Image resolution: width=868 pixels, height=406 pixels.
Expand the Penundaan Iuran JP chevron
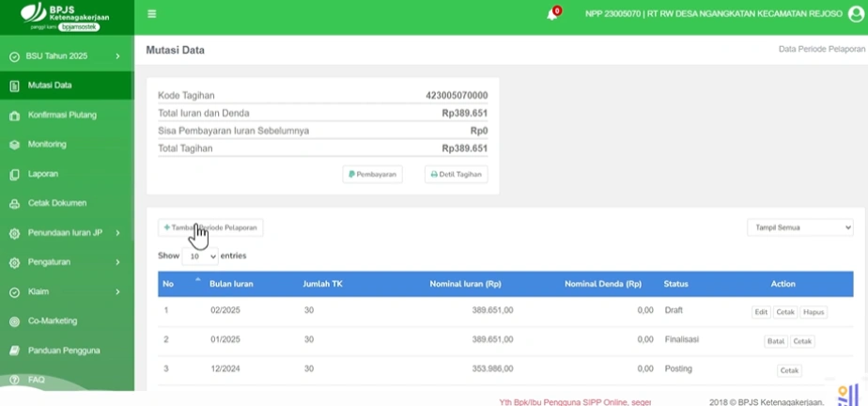[x=118, y=233]
